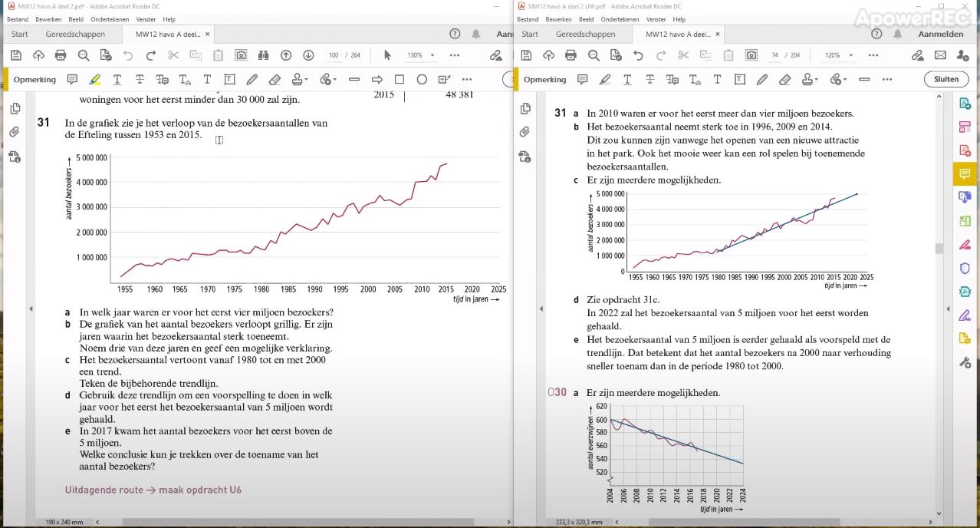Select the snapshot camera tool in left window
980x528 pixels.
(241, 55)
